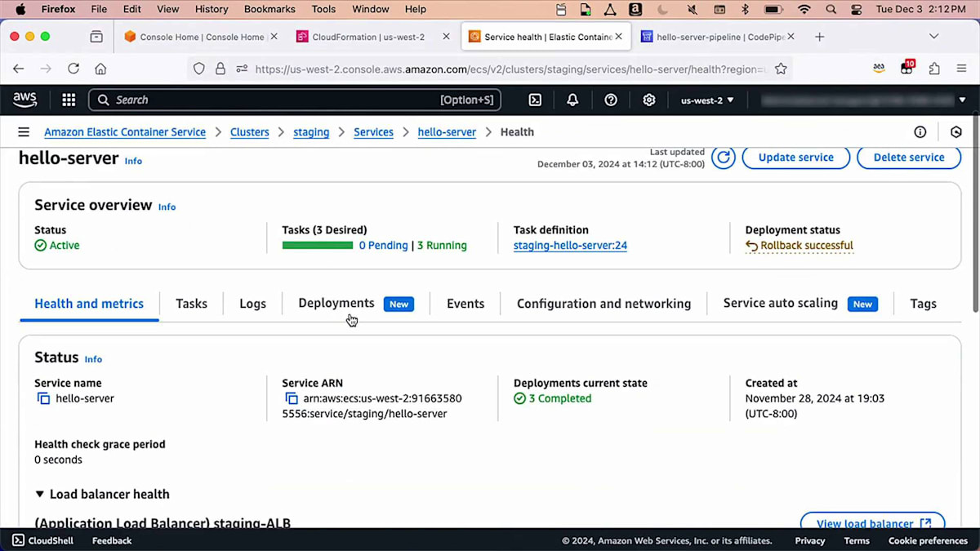The image size is (980, 551).
Task: Open the Firefox application menu
Action: coord(961,69)
